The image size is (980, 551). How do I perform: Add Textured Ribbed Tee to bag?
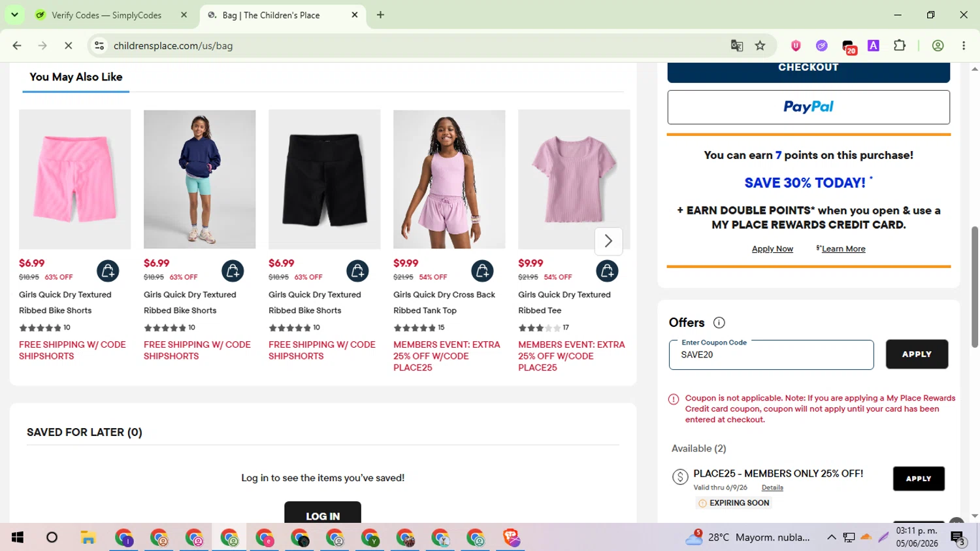point(607,271)
